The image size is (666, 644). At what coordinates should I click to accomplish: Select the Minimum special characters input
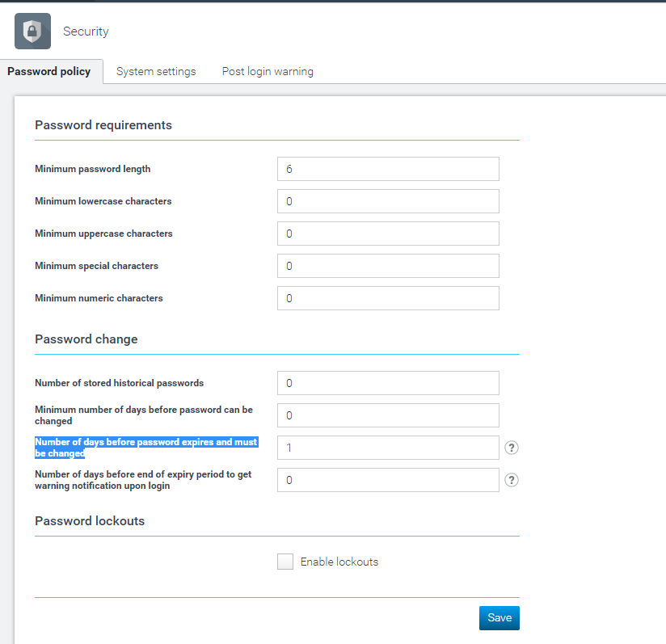(388, 266)
